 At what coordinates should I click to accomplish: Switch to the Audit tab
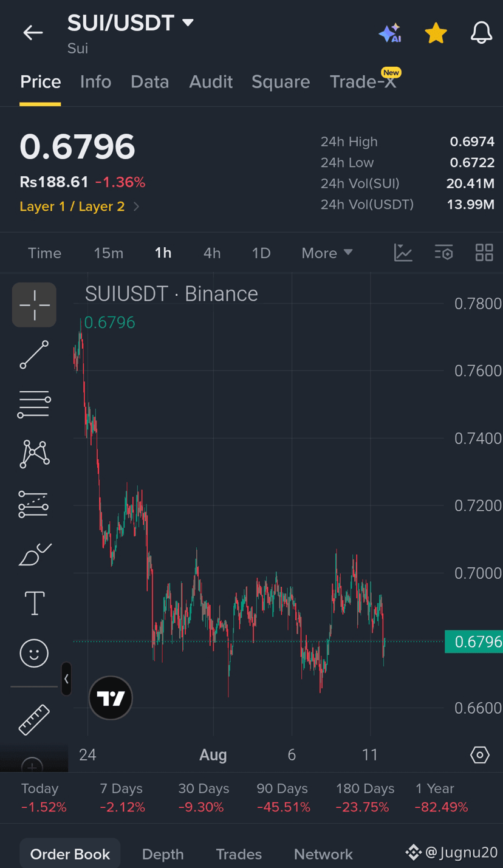tap(211, 82)
